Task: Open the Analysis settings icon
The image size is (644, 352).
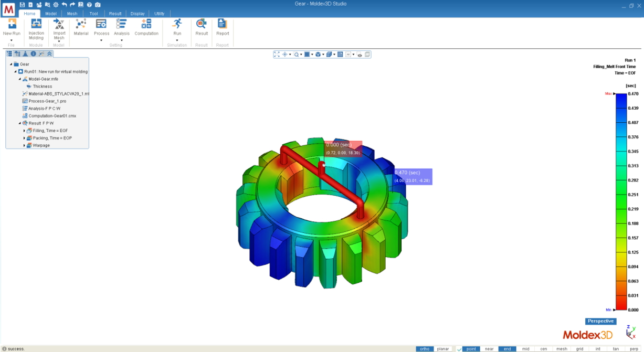Action: (x=122, y=24)
